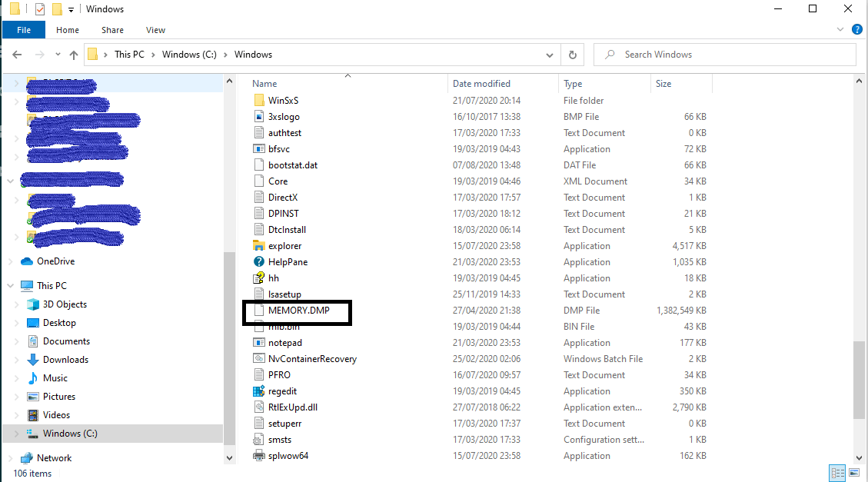
Task: Select the Core XML document
Action: coord(278,181)
